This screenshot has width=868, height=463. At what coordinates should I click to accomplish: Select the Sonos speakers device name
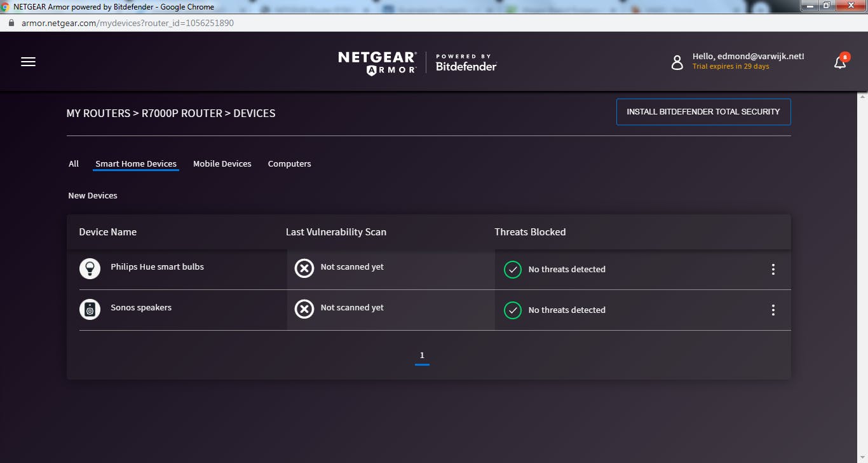[x=141, y=308]
